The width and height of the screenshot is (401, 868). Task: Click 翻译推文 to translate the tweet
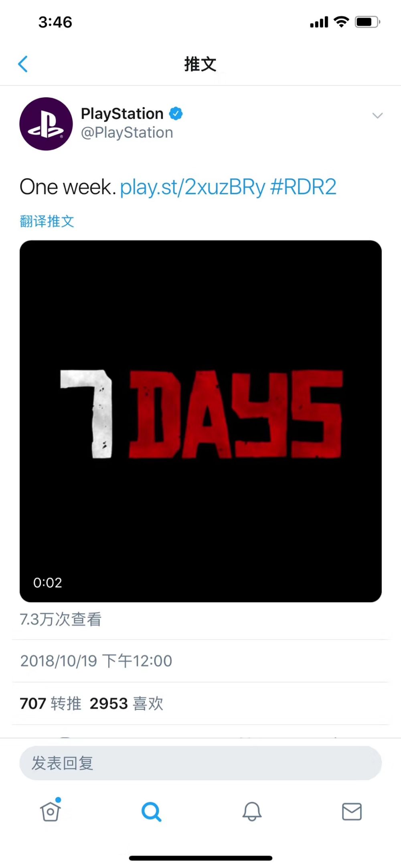pos(47,221)
